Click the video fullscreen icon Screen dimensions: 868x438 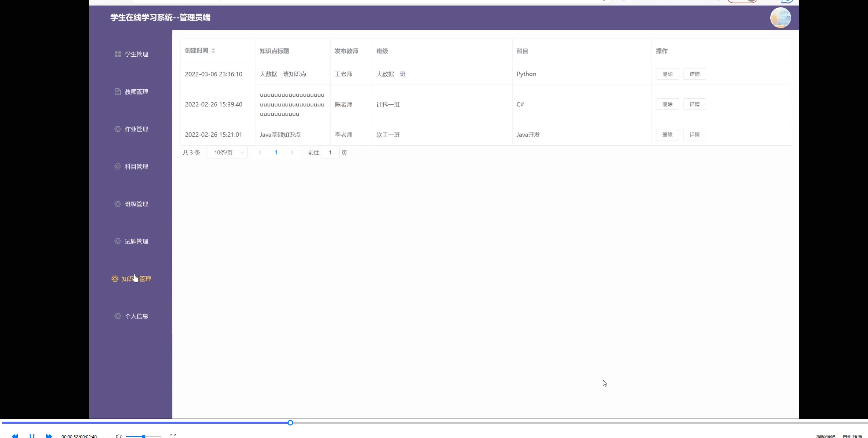(x=173, y=436)
